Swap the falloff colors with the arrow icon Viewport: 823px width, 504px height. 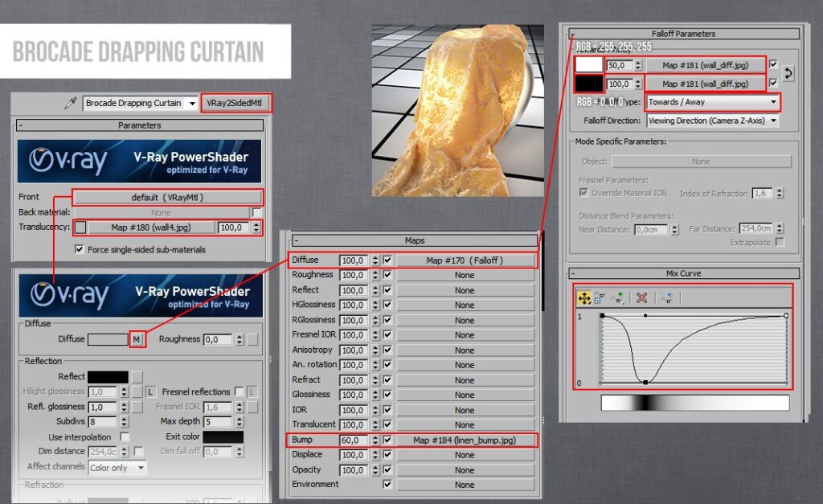point(788,73)
